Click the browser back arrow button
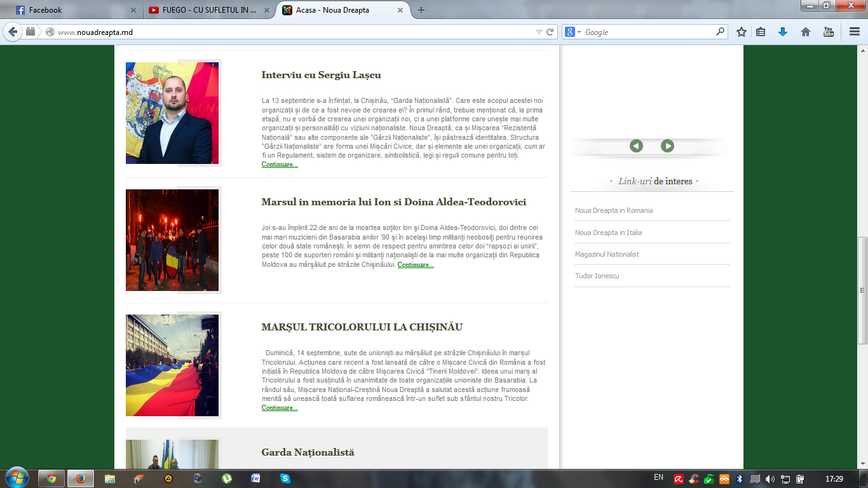The width and height of the screenshot is (868, 488). [13, 32]
